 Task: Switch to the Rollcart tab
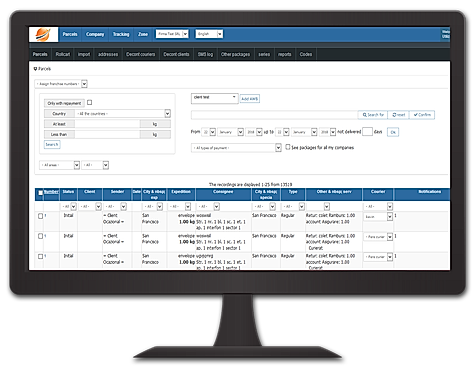tap(63, 54)
